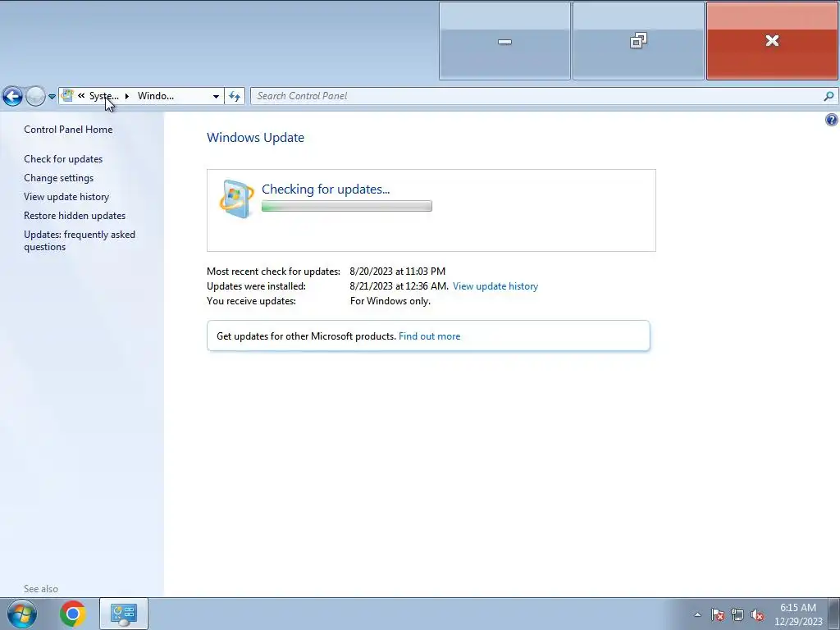The height and width of the screenshot is (630, 840).
Task: Click Check for updates in sidebar
Action: click(63, 159)
